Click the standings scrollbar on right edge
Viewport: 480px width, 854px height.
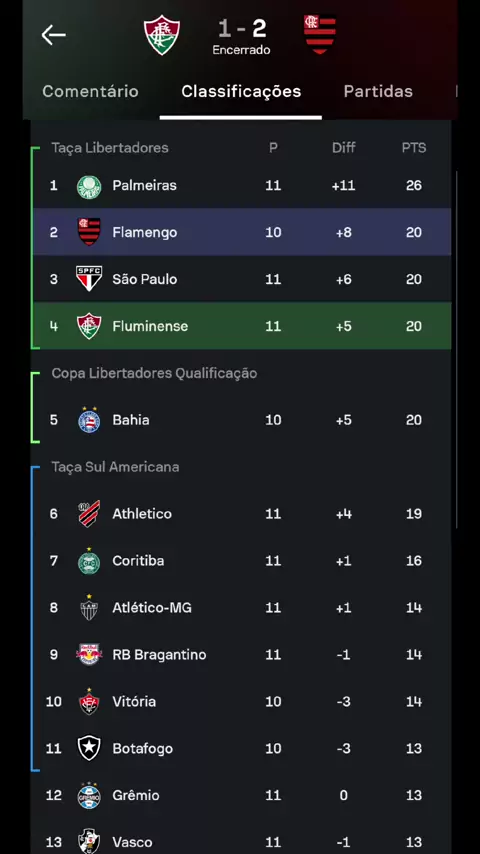coord(456,349)
